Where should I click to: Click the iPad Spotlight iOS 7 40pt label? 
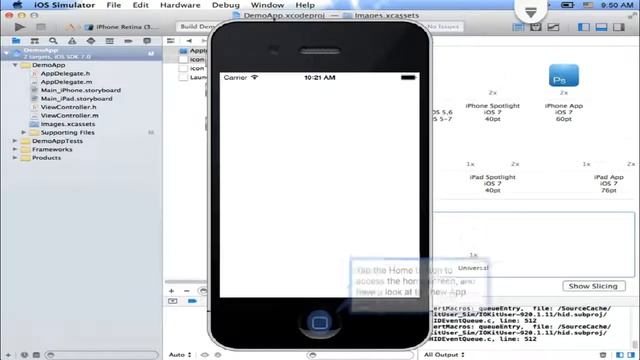click(x=492, y=184)
